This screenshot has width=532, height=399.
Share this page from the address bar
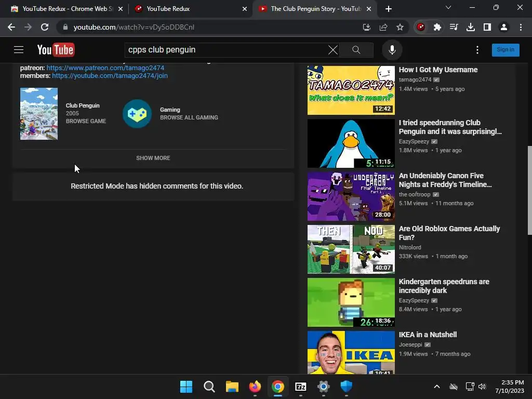click(383, 27)
